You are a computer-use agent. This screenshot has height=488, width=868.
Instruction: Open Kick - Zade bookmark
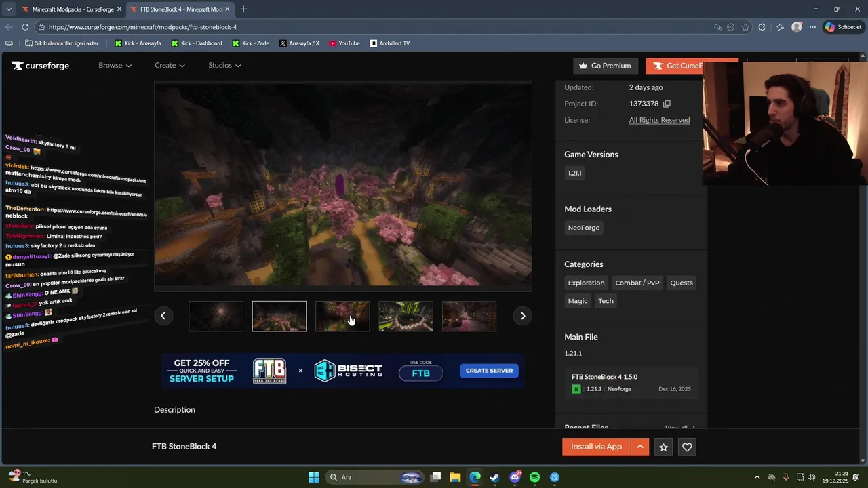[250, 43]
